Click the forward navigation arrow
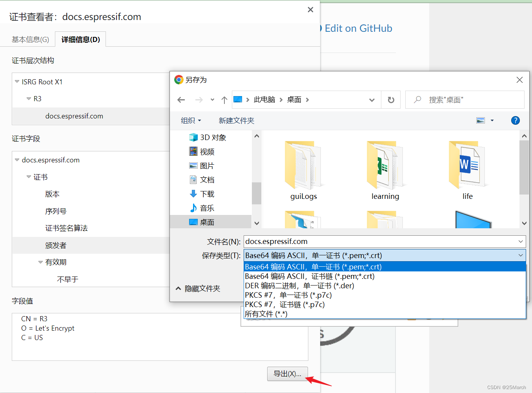The width and height of the screenshot is (532, 393). (x=199, y=100)
